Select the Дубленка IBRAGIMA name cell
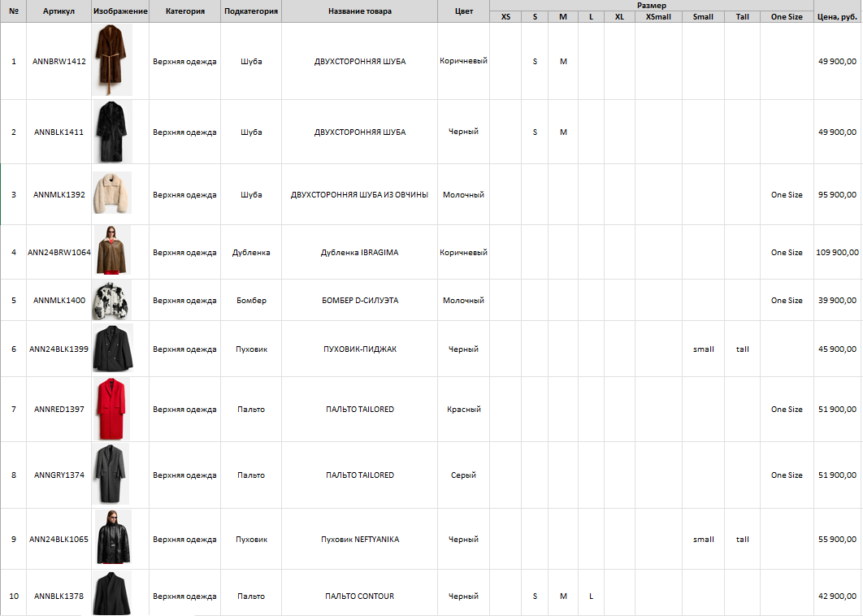The image size is (863, 616). (360, 252)
